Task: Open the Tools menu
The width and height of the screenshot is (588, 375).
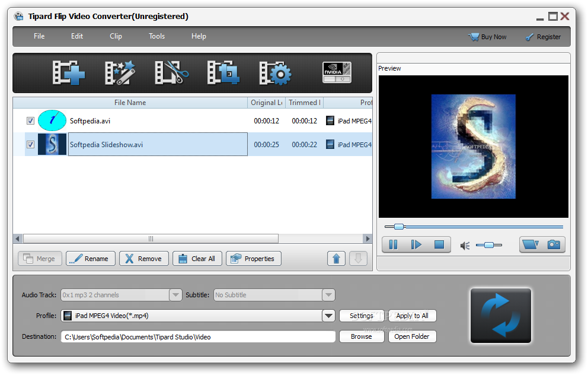Action: [156, 36]
